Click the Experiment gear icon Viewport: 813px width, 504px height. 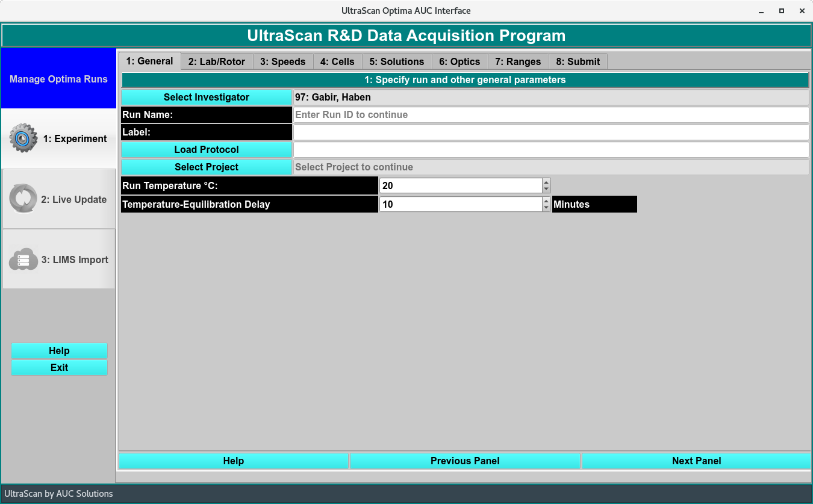point(23,138)
